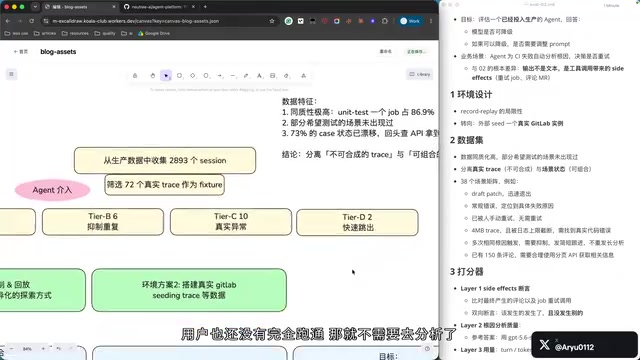Image resolution: width=640 pixels, height=360 pixels.
Task: Select the Rectangle shape tool
Action: [179, 76]
